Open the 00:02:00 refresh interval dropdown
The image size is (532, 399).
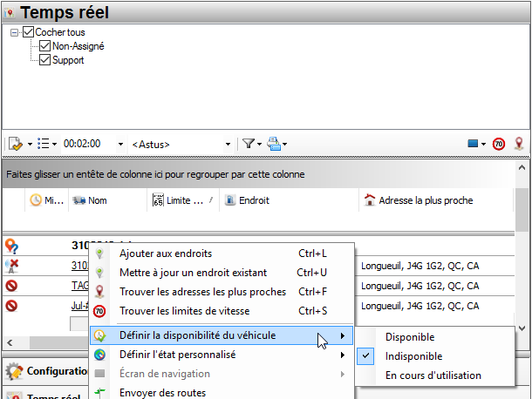click(x=119, y=144)
